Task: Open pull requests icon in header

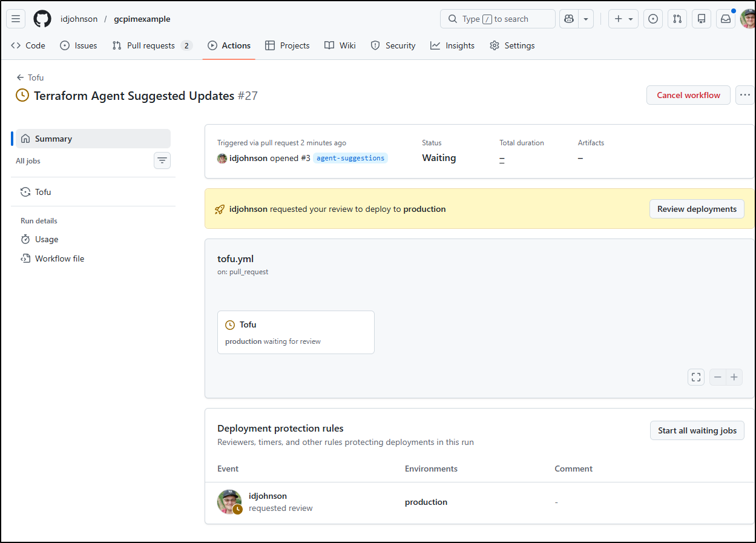Action: [x=677, y=19]
